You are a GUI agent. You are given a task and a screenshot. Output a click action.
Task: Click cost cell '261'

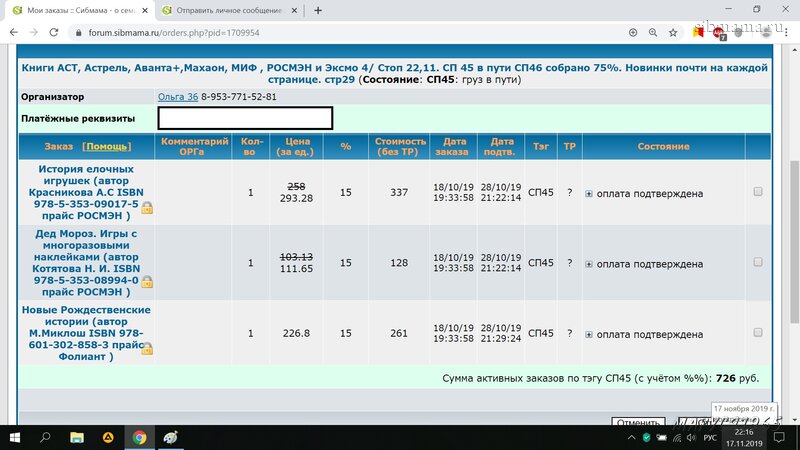399,333
